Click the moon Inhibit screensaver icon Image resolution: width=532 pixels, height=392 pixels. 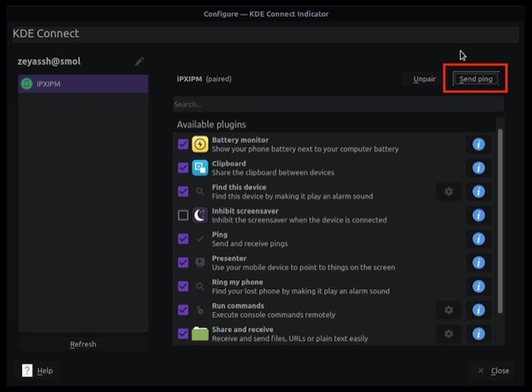(x=200, y=215)
